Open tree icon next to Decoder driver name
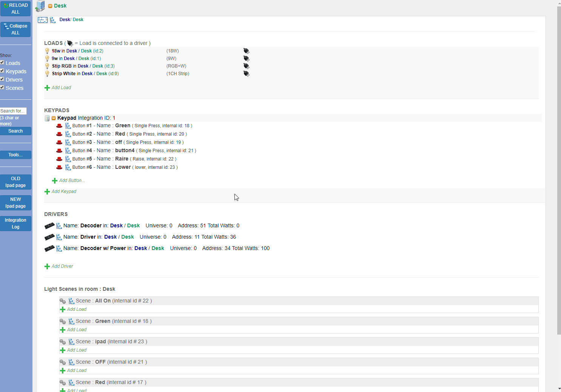The width and height of the screenshot is (561, 392). (59, 226)
